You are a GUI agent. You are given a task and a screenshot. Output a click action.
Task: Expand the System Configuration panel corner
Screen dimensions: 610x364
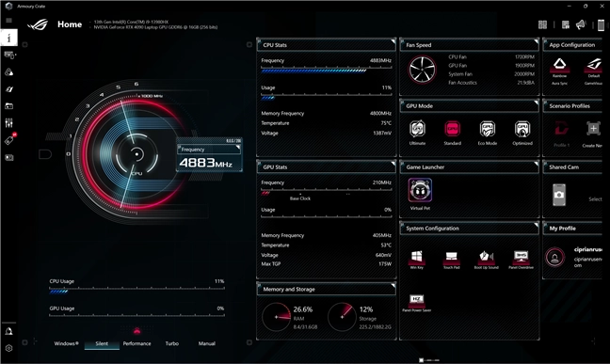(536, 225)
